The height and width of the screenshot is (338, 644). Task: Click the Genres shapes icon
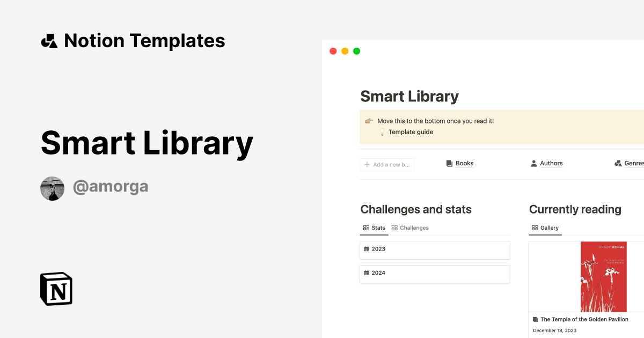point(618,164)
